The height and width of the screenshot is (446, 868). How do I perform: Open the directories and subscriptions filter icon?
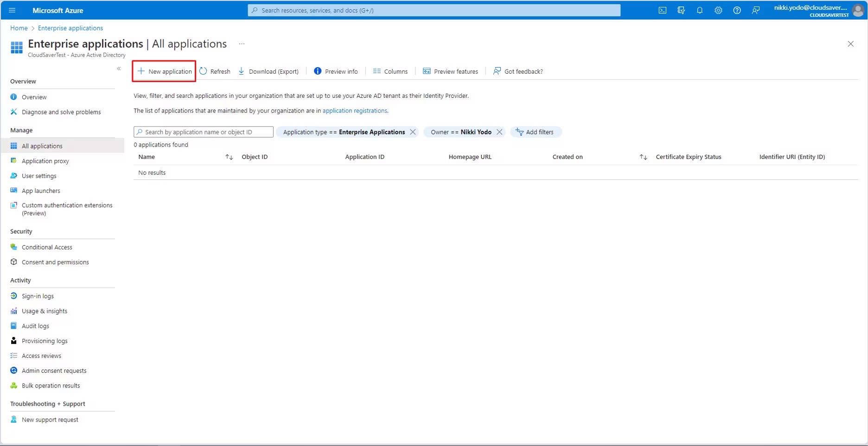681,10
